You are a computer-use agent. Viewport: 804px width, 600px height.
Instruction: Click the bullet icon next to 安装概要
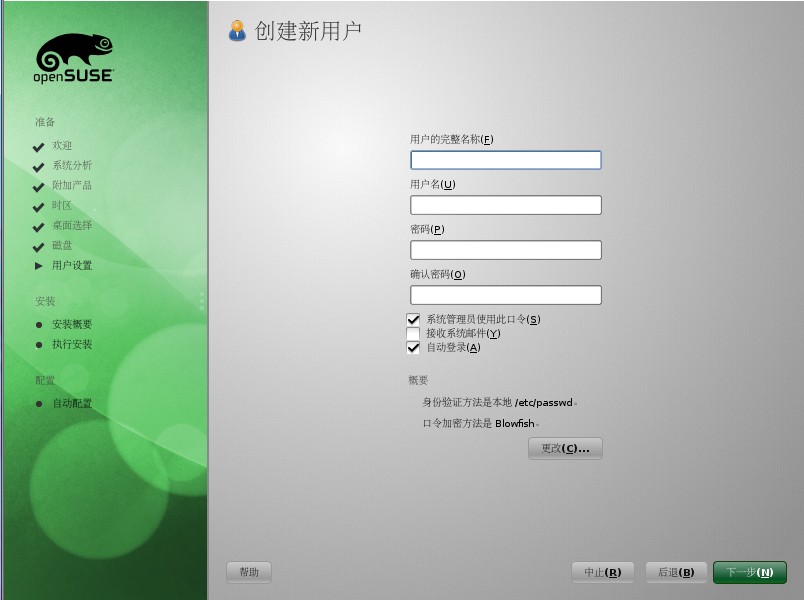pos(39,325)
